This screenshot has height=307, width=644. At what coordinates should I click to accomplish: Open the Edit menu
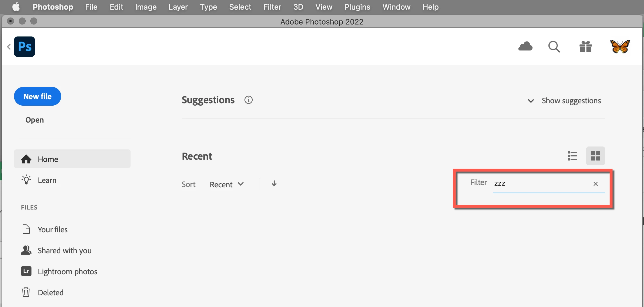(116, 7)
